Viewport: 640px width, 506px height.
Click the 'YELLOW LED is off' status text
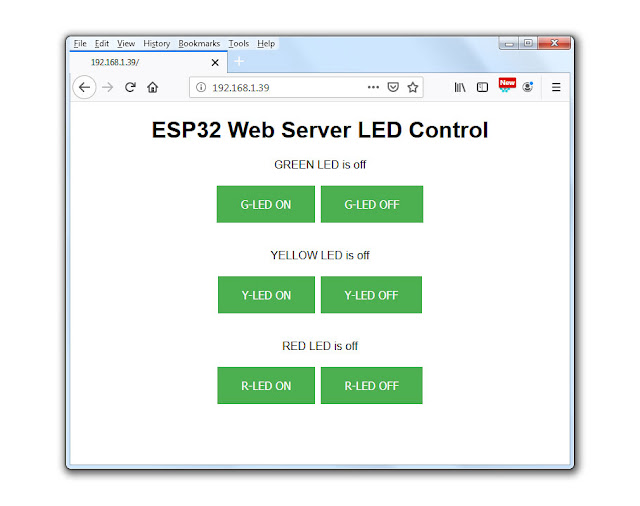point(320,255)
